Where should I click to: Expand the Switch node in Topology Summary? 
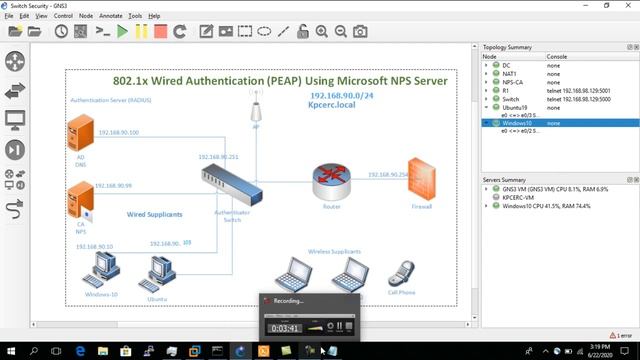486,99
